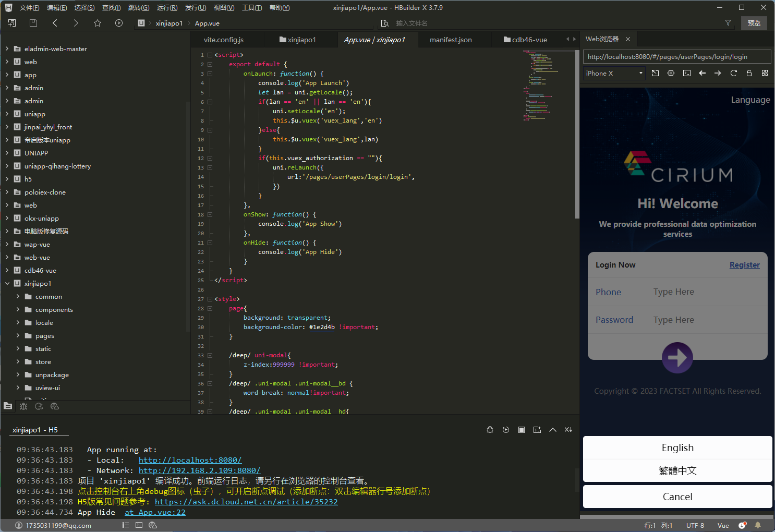Open devtools console icon in Web browser toolbar

687,73
